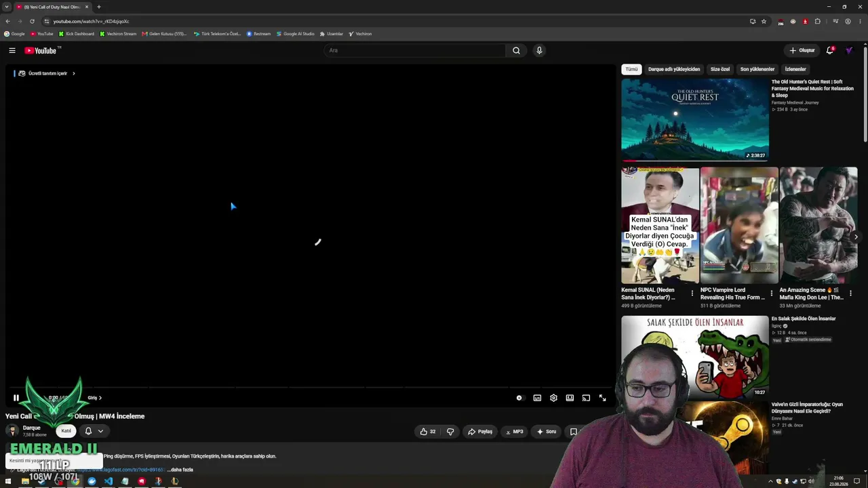
Task: Open "Valve'ın Gizli İmparatorluğu" video title
Action: (x=807, y=408)
